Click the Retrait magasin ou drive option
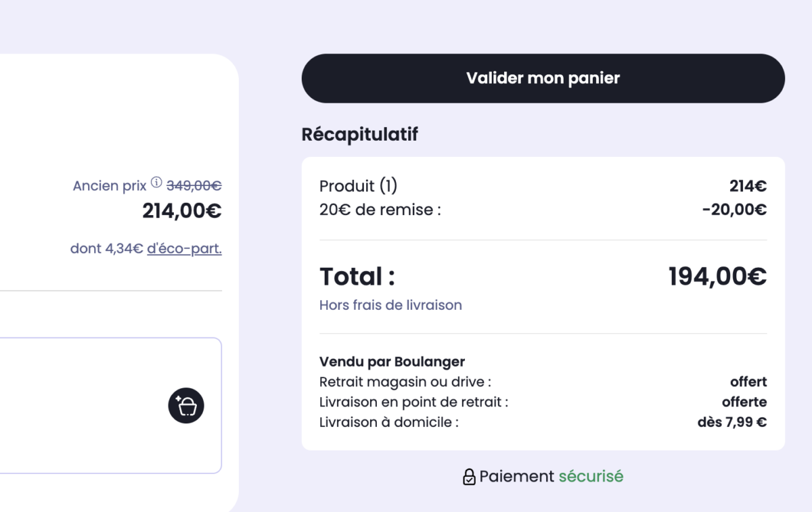812x512 pixels. [x=405, y=382]
